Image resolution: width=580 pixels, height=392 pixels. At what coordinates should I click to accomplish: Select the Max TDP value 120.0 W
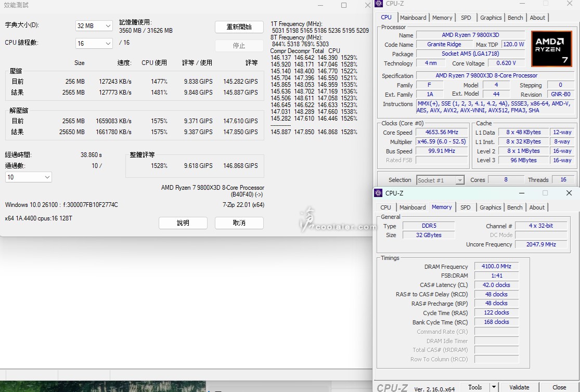tap(513, 44)
